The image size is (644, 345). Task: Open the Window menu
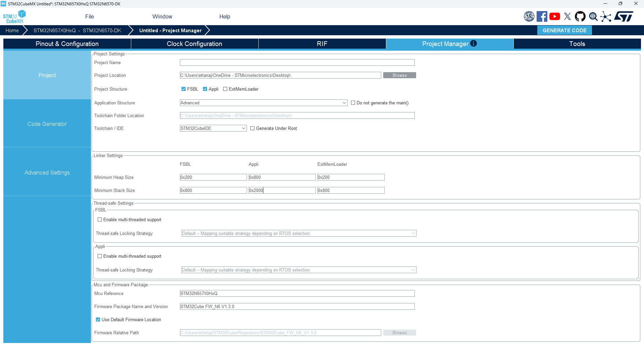(162, 16)
